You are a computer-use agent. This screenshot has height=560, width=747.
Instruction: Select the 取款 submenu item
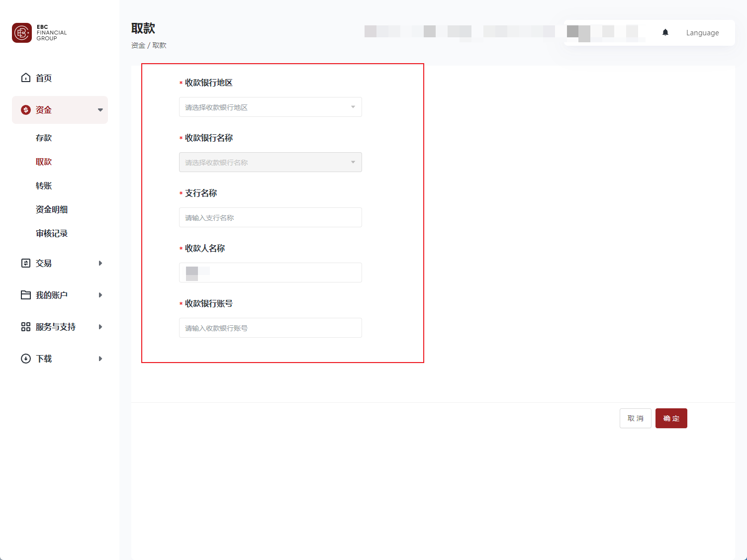pyautogui.click(x=44, y=162)
